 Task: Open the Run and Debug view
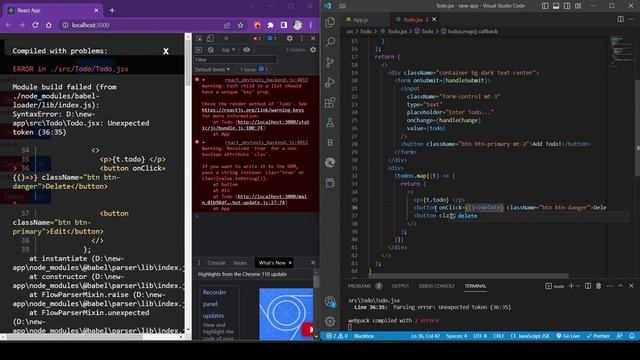[x=330, y=82]
